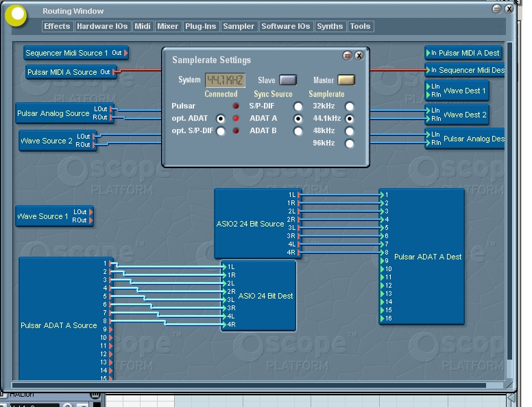Viewport: 532px width, 407px height.
Task: Open the Synths menu
Action: click(330, 26)
